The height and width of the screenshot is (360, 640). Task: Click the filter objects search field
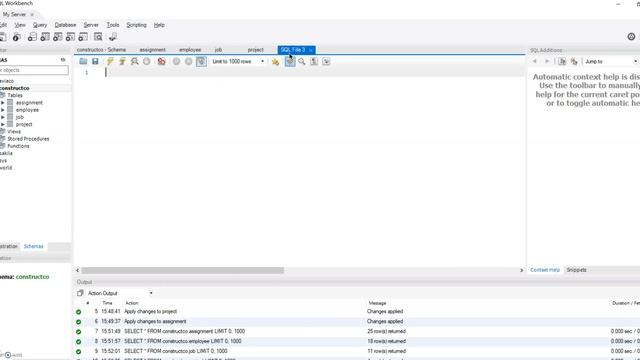click(34, 70)
